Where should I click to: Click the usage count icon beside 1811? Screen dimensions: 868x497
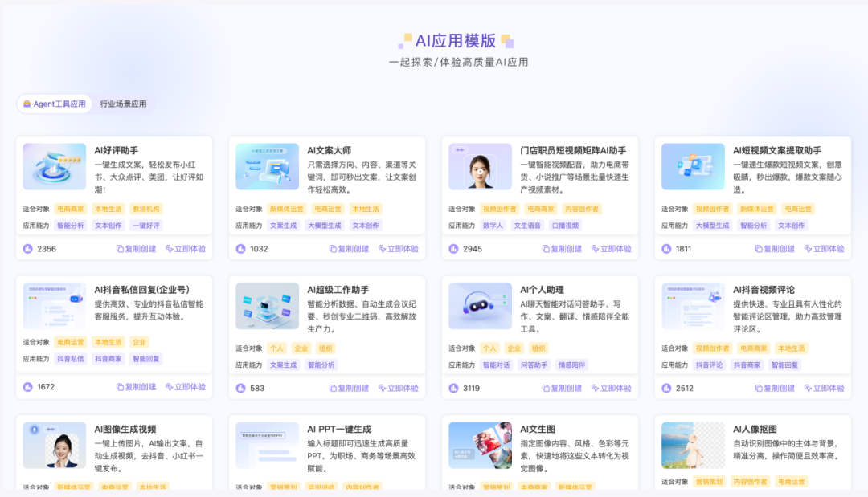pyautogui.click(x=666, y=249)
